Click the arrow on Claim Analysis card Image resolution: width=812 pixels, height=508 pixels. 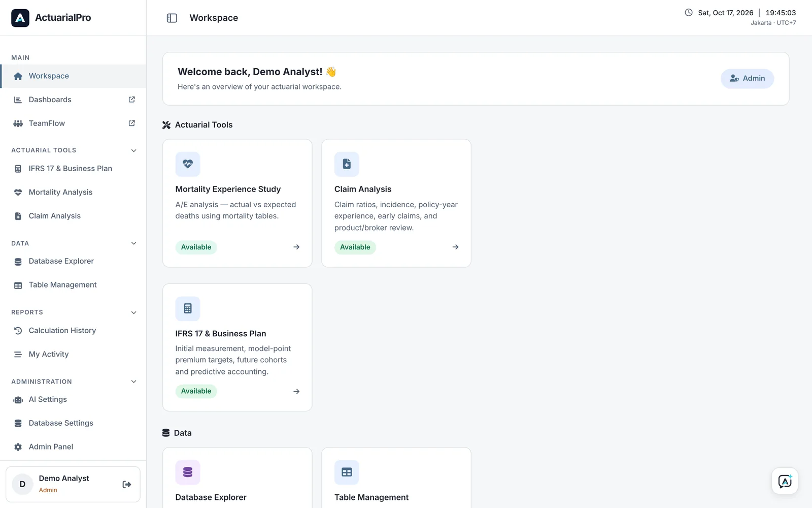coord(455,247)
